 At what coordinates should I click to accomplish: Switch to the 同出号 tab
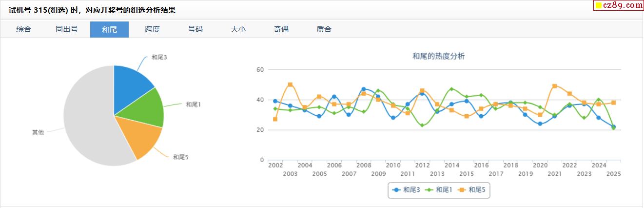66,29
